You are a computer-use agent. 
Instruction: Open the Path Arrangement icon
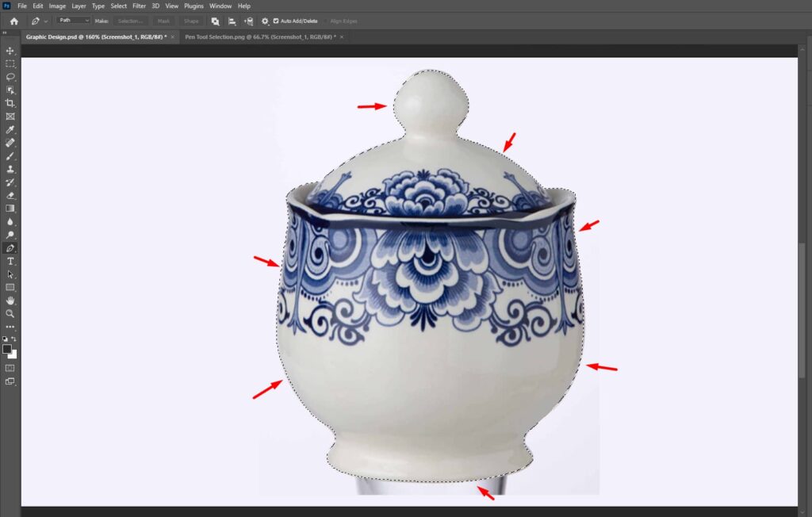(x=248, y=21)
